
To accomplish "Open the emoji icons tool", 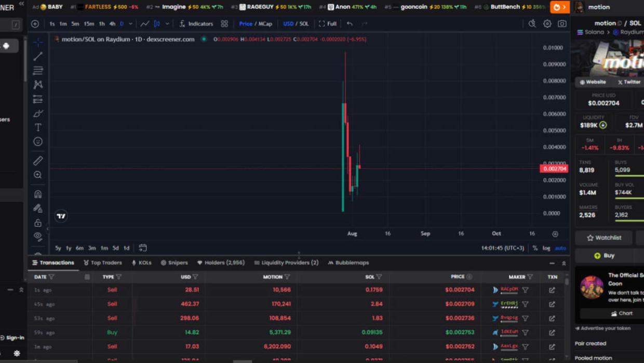I will pyautogui.click(x=38, y=141).
